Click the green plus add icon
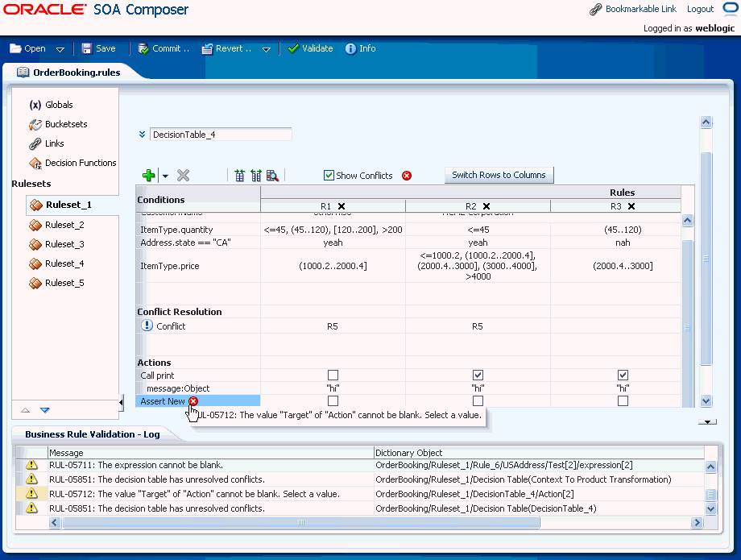This screenshot has height=560, width=741. tap(149, 176)
